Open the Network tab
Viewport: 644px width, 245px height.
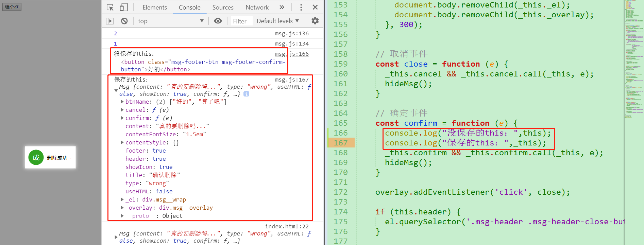(257, 7)
